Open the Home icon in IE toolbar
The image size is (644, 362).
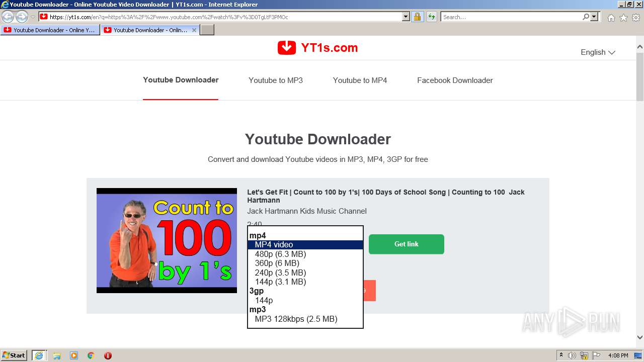click(x=611, y=18)
